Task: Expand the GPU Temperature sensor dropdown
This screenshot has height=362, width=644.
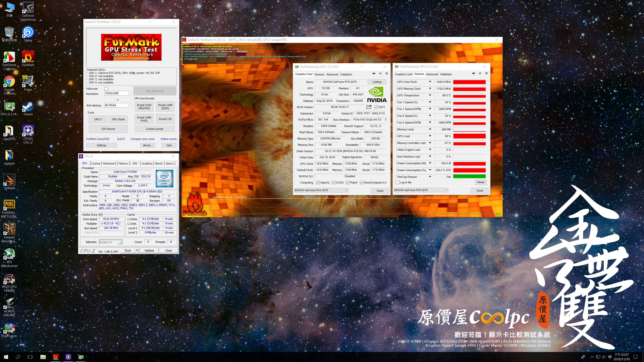Action: tap(430, 95)
